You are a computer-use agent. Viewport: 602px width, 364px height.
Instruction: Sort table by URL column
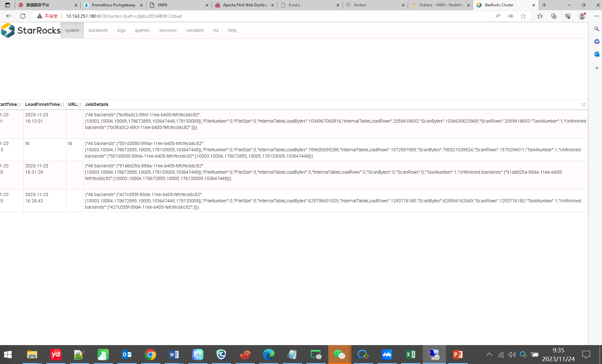click(79, 105)
